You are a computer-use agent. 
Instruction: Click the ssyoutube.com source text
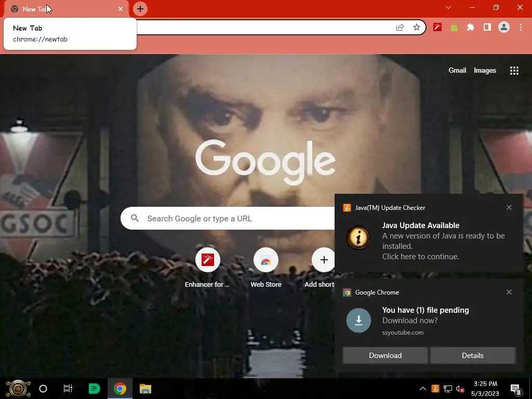coord(403,332)
